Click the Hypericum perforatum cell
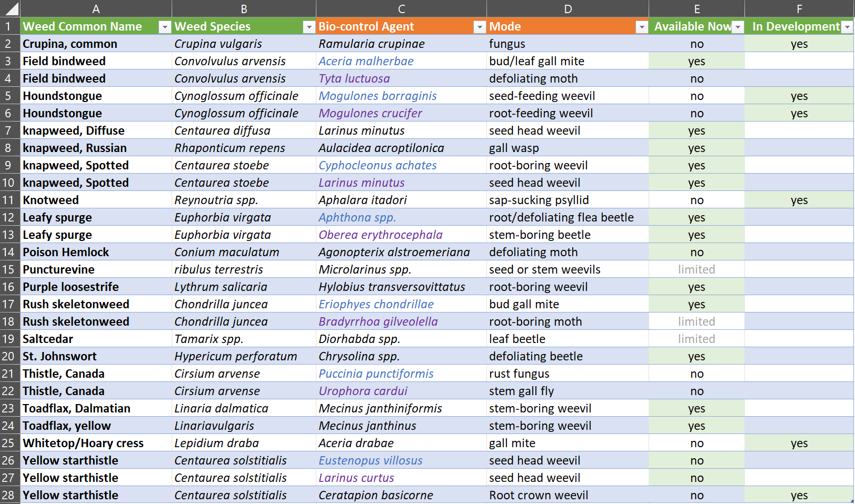Screen dimensions: 855x504 click(x=235, y=356)
